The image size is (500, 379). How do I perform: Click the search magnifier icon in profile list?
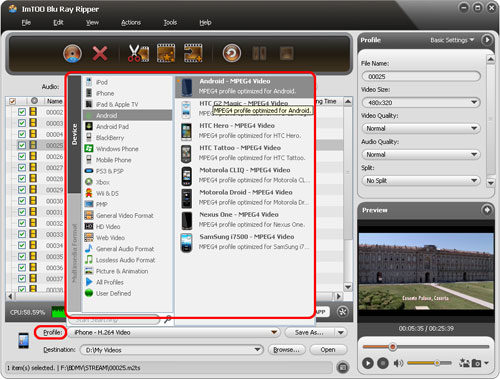tap(168, 320)
